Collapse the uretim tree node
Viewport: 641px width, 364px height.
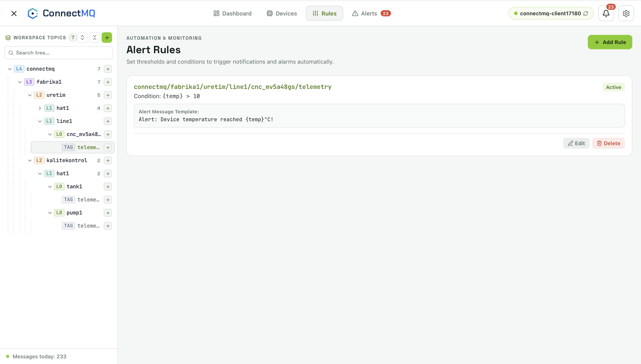[x=30, y=95]
